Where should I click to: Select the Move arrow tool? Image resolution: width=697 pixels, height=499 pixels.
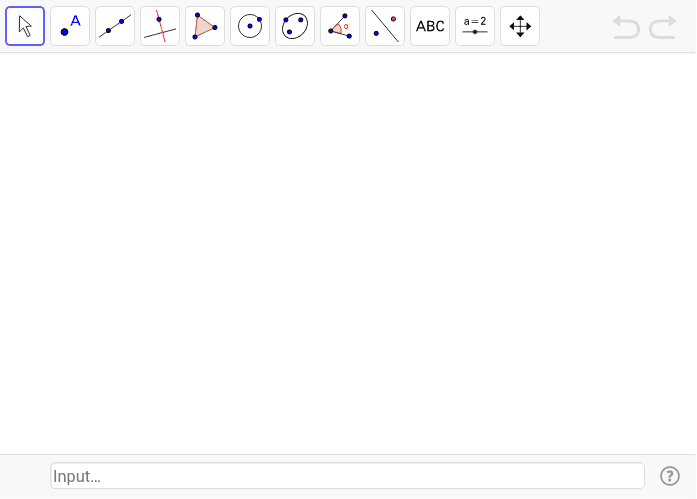[25, 26]
